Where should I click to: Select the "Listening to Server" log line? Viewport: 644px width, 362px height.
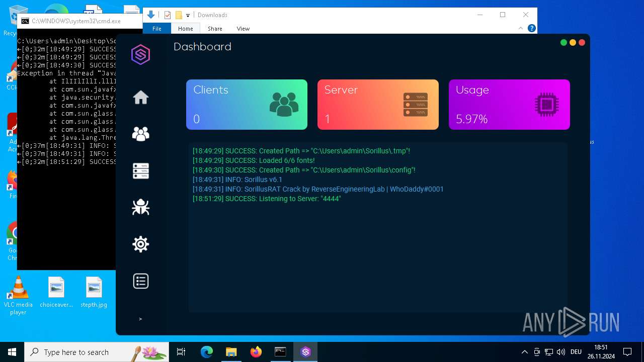[x=267, y=199]
